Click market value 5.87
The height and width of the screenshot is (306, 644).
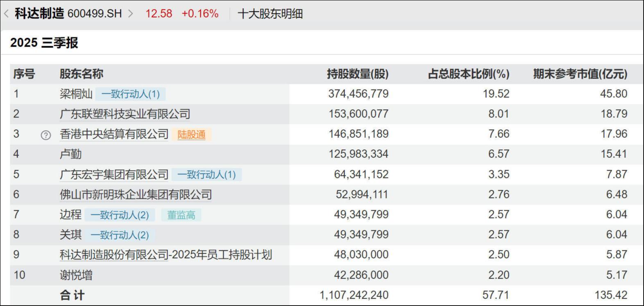pos(617,254)
